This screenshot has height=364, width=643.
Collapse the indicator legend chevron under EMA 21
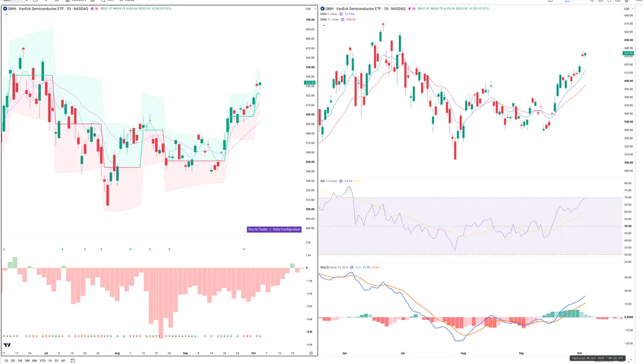click(x=324, y=25)
